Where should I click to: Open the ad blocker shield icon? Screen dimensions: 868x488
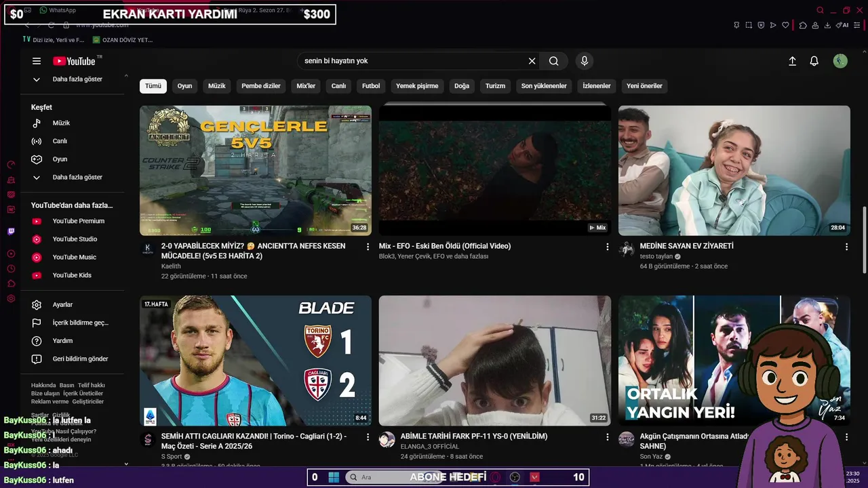pyautogui.click(x=761, y=25)
